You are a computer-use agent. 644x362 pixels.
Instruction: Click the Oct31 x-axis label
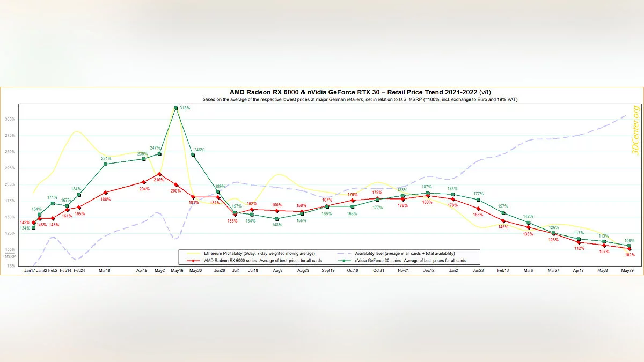(x=378, y=271)
